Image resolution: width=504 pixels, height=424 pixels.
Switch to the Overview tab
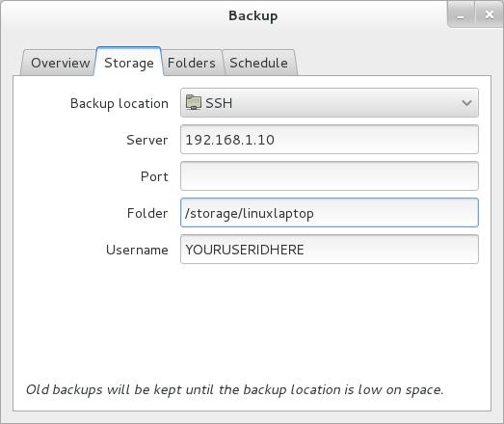click(60, 63)
